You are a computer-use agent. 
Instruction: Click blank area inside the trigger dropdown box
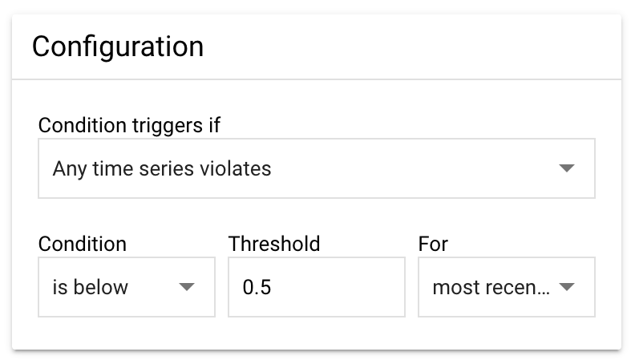[417, 168]
